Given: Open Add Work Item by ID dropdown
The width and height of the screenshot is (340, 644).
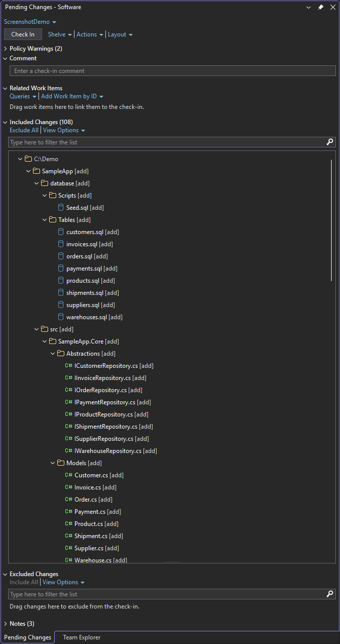Looking at the screenshot, I should [x=72, y=96].
